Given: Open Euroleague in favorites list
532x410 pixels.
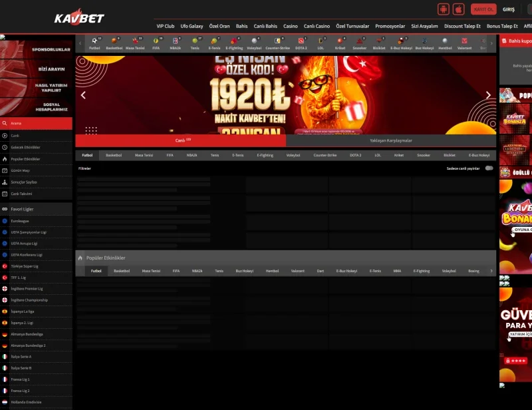Looking at the screenshot, I should pyautogui.click(x=37, y=221).
